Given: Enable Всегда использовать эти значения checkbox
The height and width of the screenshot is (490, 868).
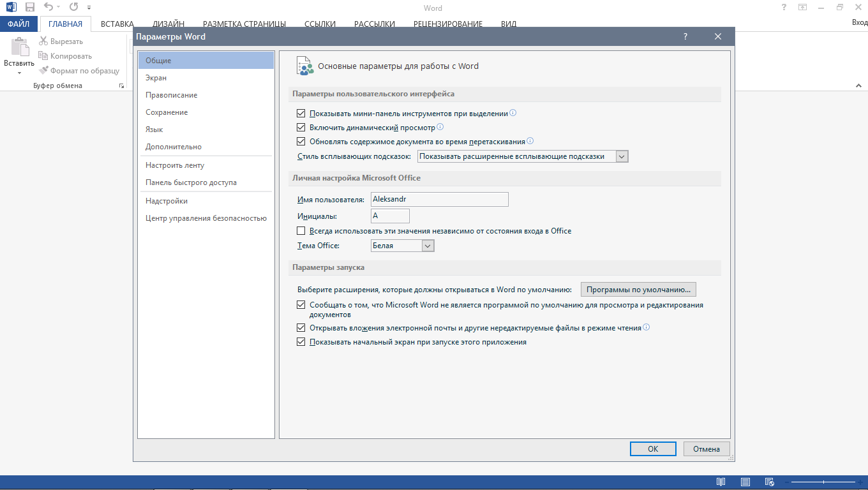Looking at the screenshot, I should [301, 231].
